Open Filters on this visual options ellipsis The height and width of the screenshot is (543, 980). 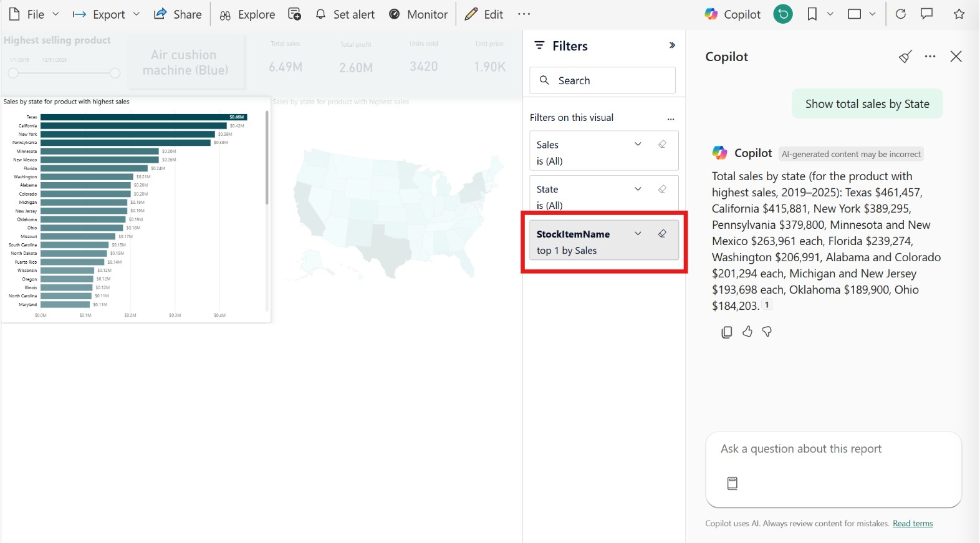(x=671, y=118)
